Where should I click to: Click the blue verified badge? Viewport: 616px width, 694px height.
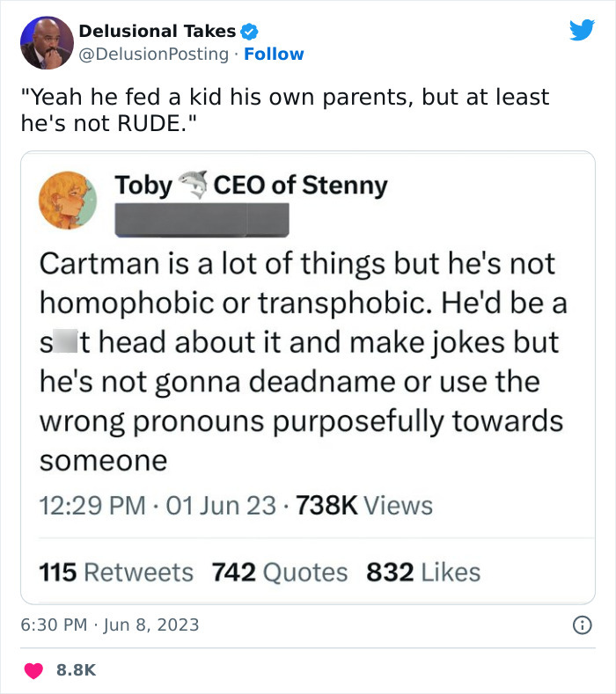pyautogui.click(x=249, y=32)
